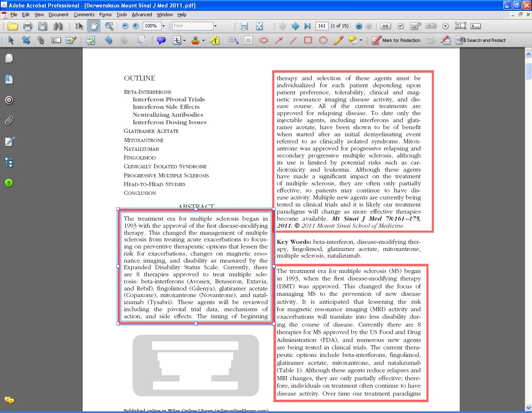Screen dimensions: 532x413
Task: Open the Find options dropdown arrow
Action: (x=215, y=26)
